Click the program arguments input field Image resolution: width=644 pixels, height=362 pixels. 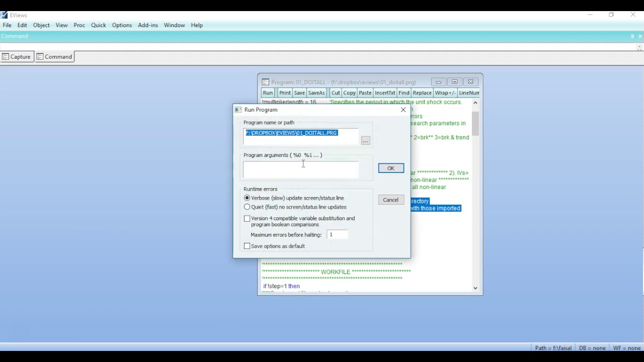click(301, 170)
